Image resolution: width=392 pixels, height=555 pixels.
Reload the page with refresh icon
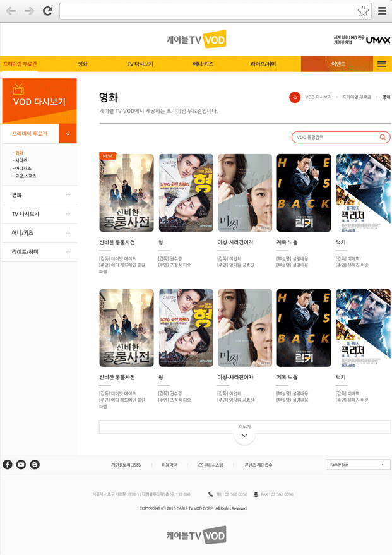[48, 11]
